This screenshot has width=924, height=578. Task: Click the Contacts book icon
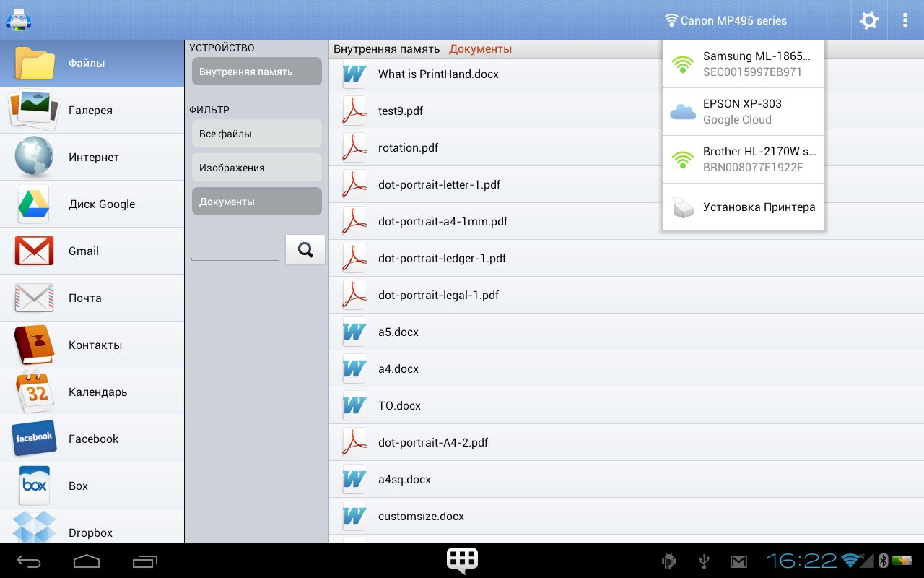point(34,345)
